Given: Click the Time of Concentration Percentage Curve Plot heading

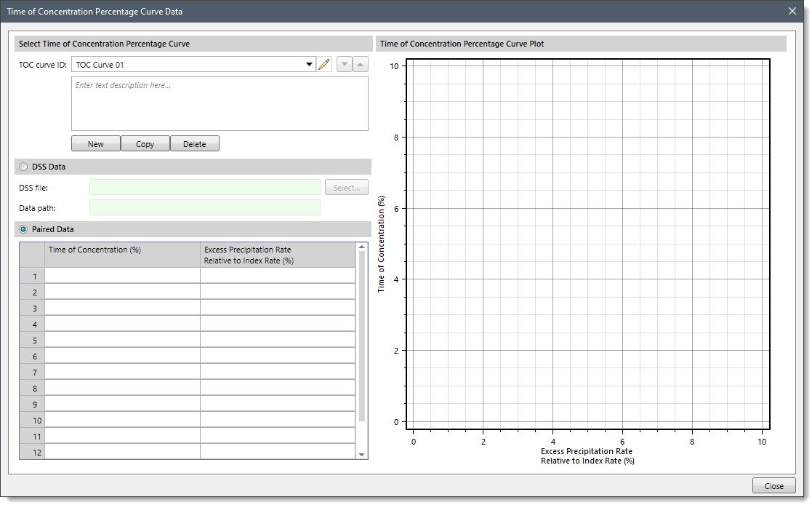Looking at the screenshot, I should click(462, 44).
